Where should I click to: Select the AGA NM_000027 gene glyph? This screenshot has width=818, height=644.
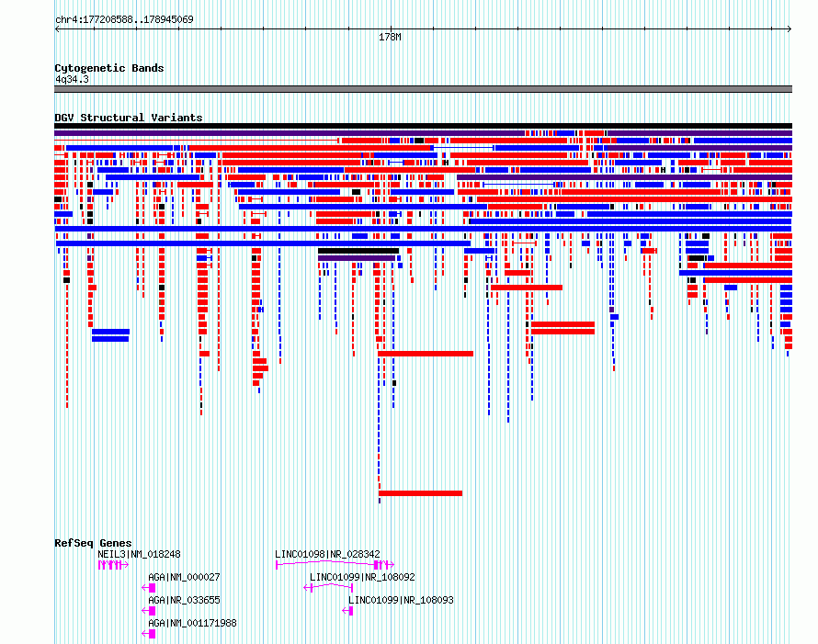[x=149, y=588]
